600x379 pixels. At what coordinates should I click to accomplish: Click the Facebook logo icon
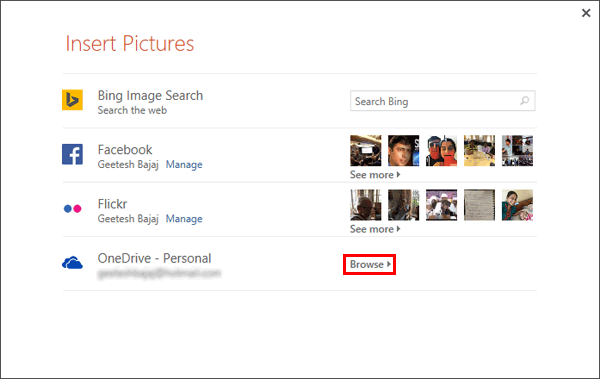(72, 154)
